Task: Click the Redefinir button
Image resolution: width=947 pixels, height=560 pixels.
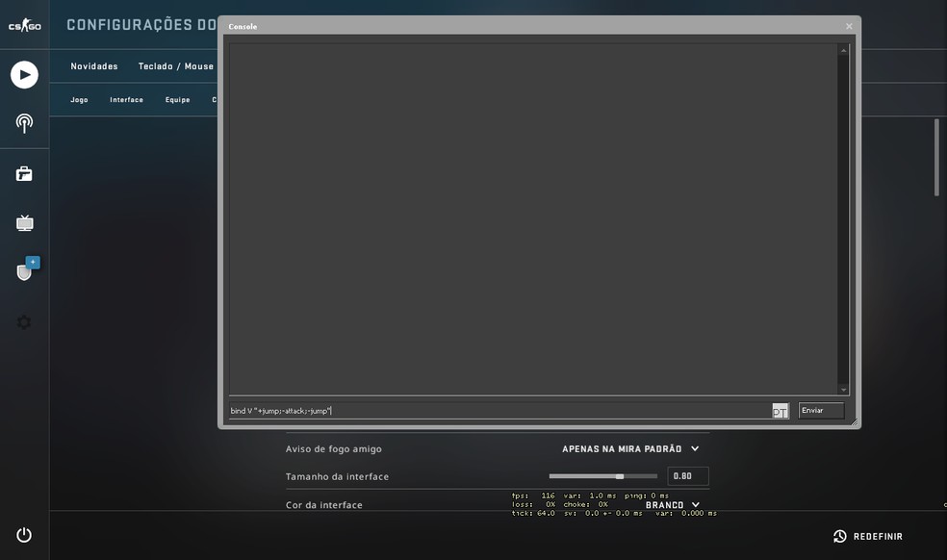Action: pyautogui.click(x=868, y=536)
